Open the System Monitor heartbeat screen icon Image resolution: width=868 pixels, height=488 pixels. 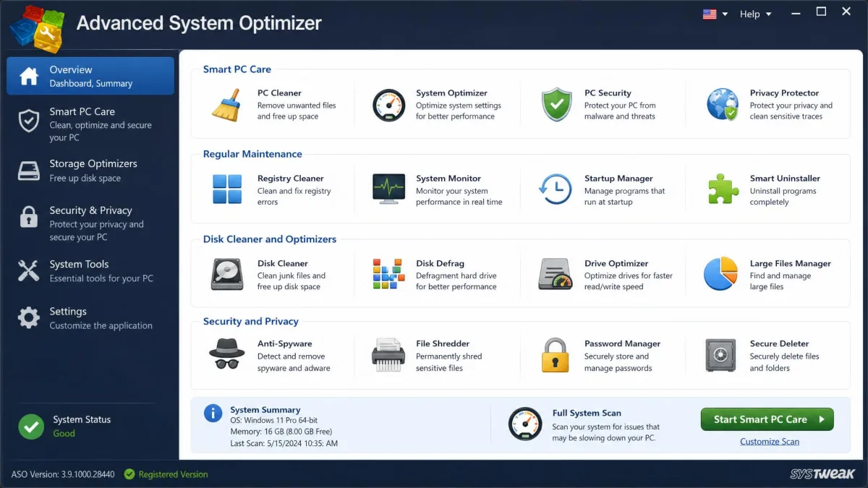(x=388, y=189)
